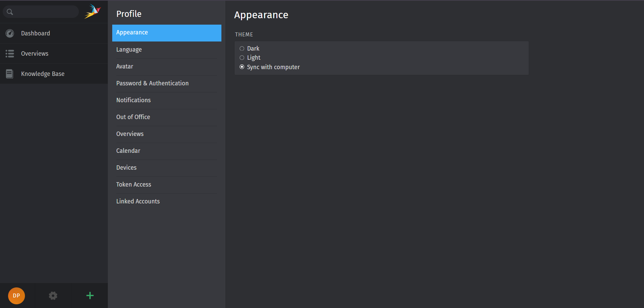644x308 pixels.
Task: Open the Linked Accounts page
Action: [138, 201]
